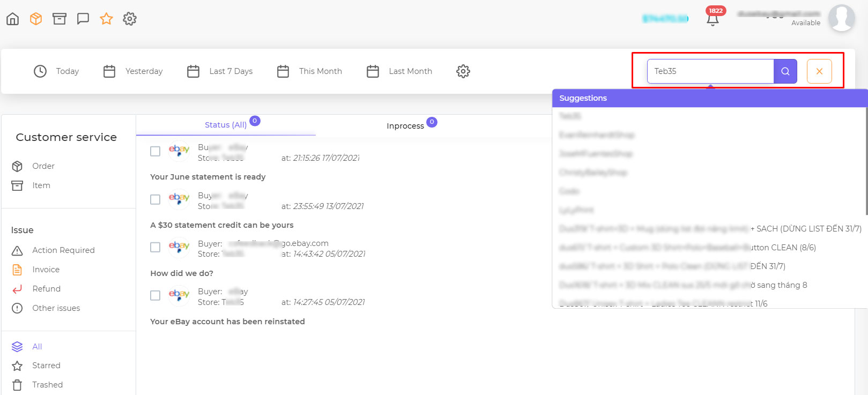The height and width of the screenshot is (395, 868).
Task: Open the 'How did we do?' message
Action: point(182,273)
